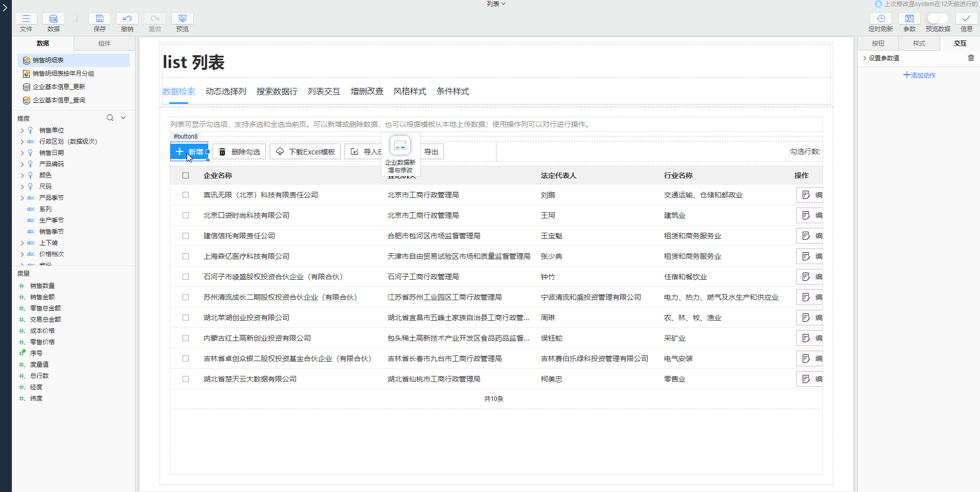The height and width of the screenshot is (492, 980).
Task: Click the search icon in dimensions panel
Action: [110, 118]
